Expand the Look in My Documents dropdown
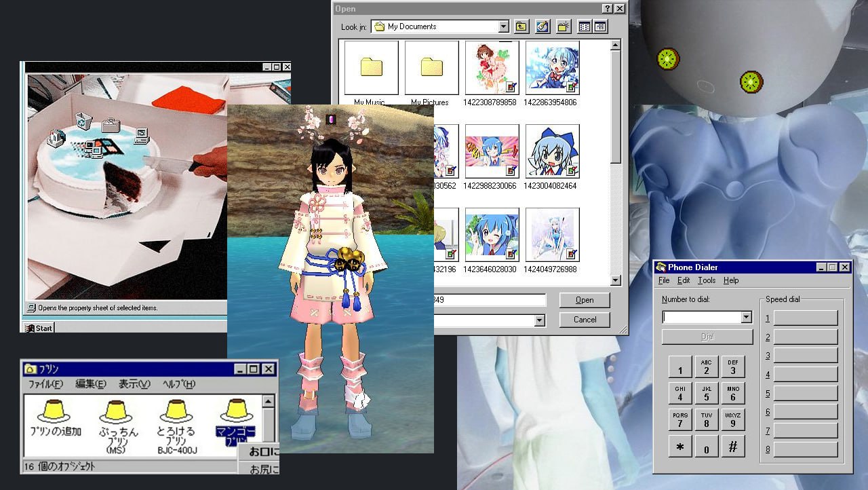Image resolution: width=868 pixels, height=490 pixels. (x=503, y=26)
